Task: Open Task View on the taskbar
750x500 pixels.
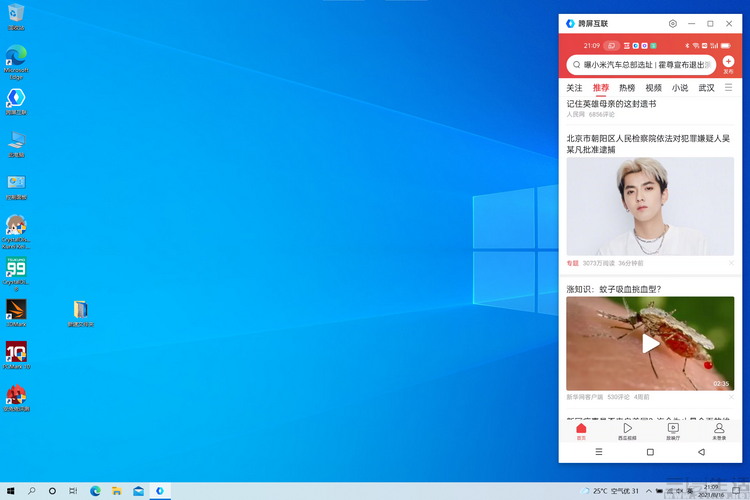Action: click(73, 491)
